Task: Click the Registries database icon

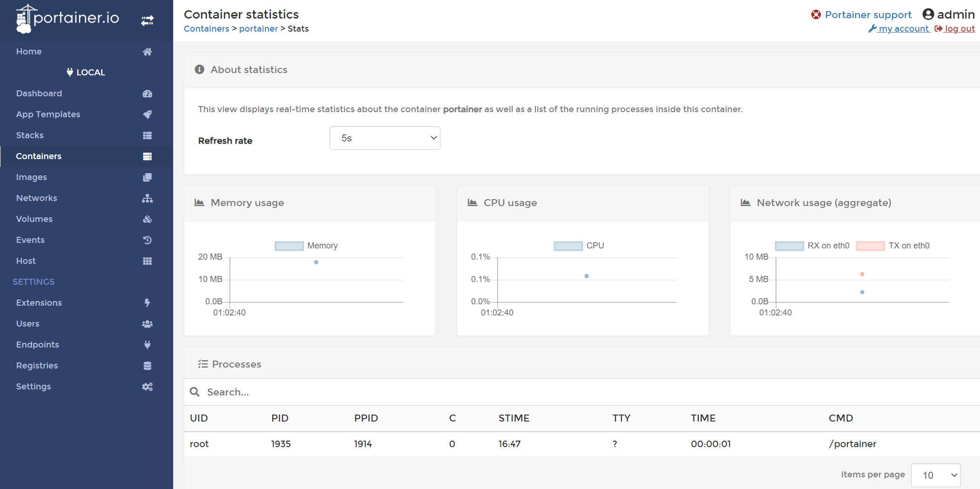Action: coord(147,366)
